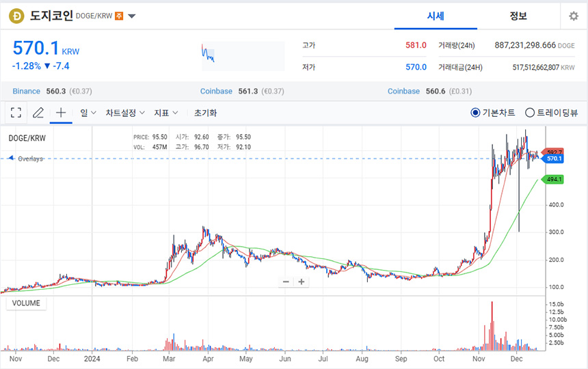The width and height of the screenshot is (588, 369).
Task: Click the 15.0b volume axis label
Action: [556, 304]
